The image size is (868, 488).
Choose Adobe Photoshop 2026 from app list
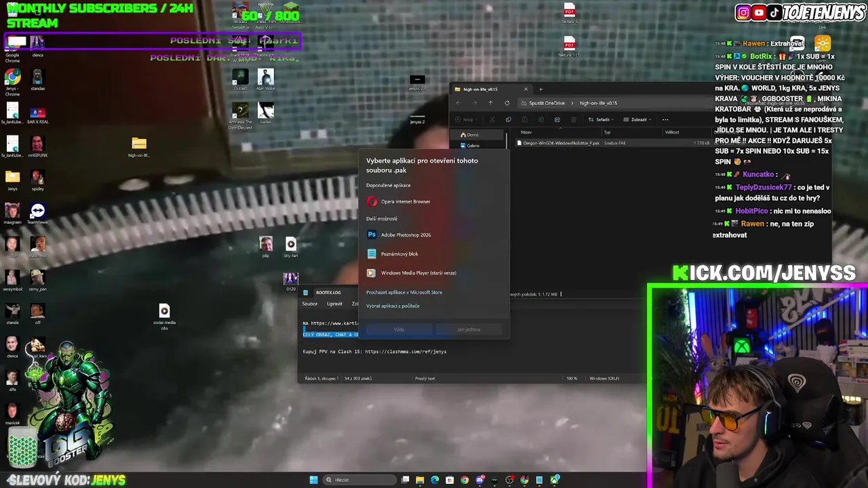click(433, 235)
